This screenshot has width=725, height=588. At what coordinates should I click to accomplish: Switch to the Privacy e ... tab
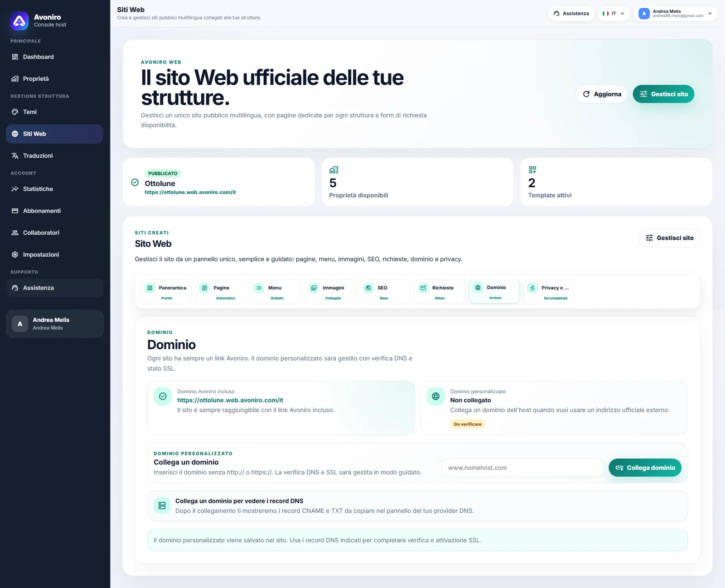[549, 292]
